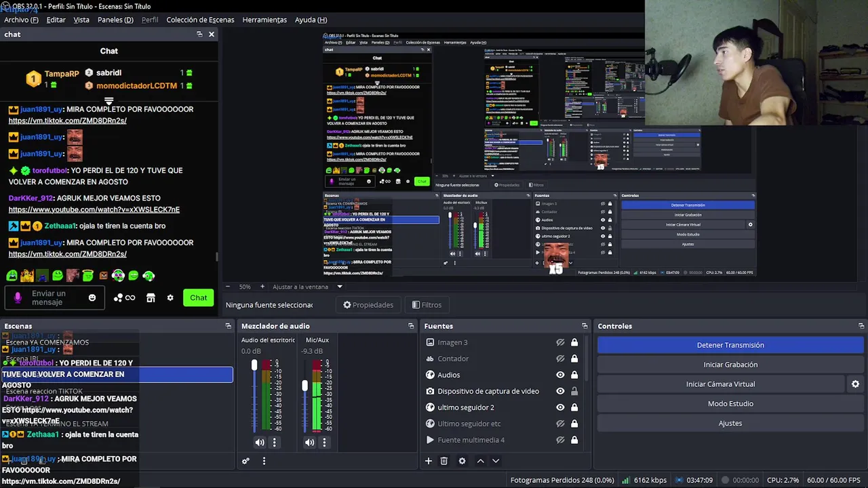Image resolution: width=868 pixels, height=488 pixels.
Task: Enable Modo Estudio
Action: tap(730, 403)
